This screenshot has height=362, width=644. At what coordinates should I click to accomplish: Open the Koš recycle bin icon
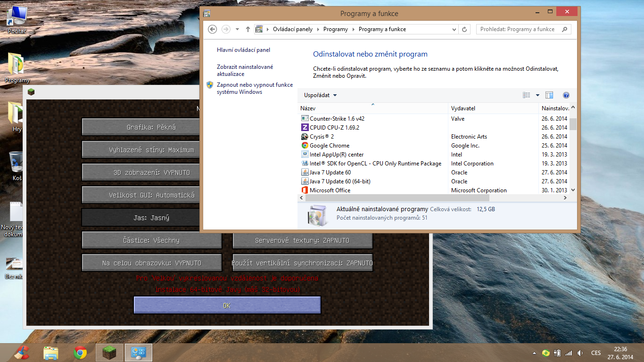pyautogui.click(x=17, y=163)
